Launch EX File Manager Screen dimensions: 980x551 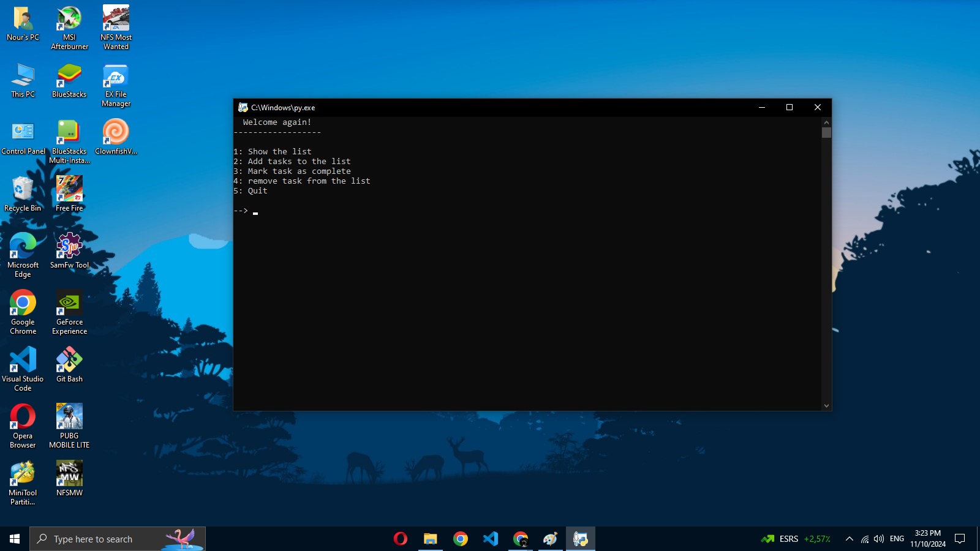tap(116, 86)
